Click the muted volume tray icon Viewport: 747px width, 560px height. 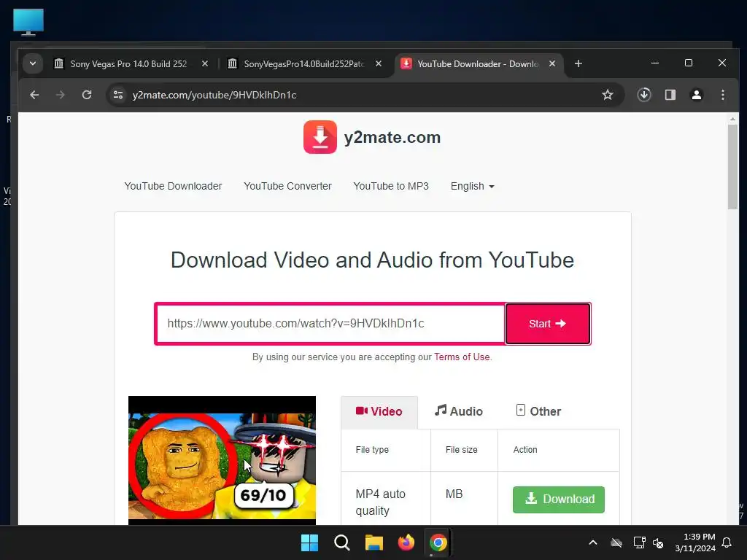point(659,542)
